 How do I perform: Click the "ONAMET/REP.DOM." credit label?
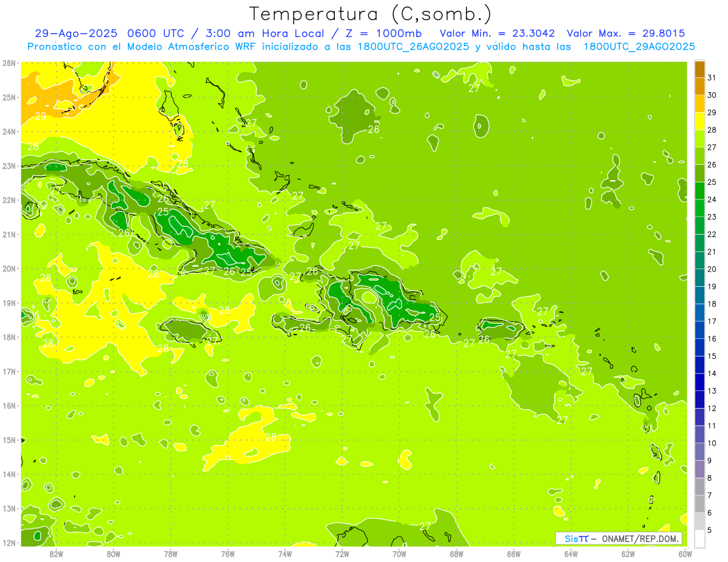(641, 538)
